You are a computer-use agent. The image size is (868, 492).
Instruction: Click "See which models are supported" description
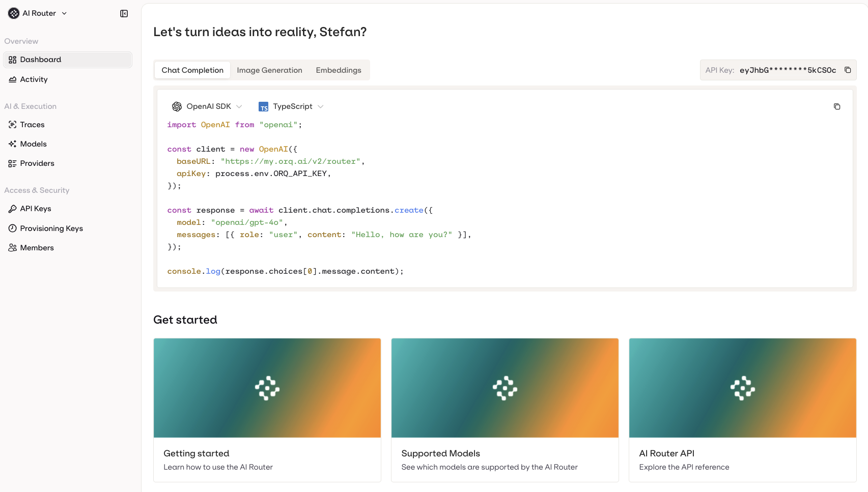[490, 467]
